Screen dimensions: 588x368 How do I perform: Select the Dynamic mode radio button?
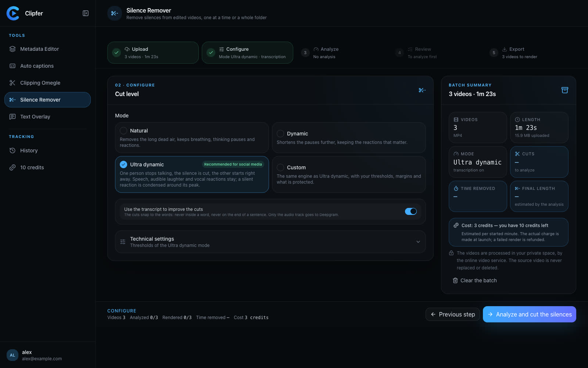(x=280, y=134)
